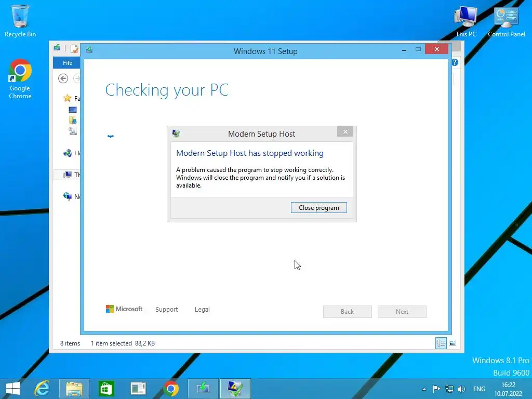Open the Legal link in setup window

[x=202, y=310]
